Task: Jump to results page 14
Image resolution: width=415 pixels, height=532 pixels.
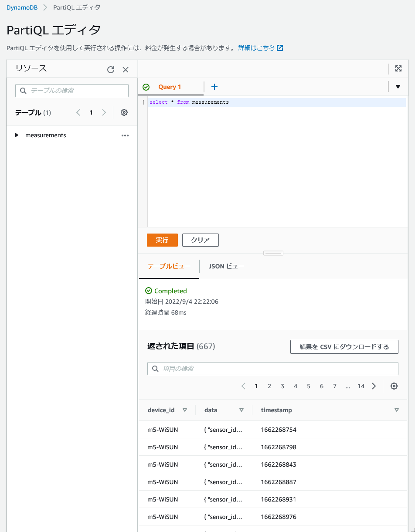Action: tap(361, 386)
